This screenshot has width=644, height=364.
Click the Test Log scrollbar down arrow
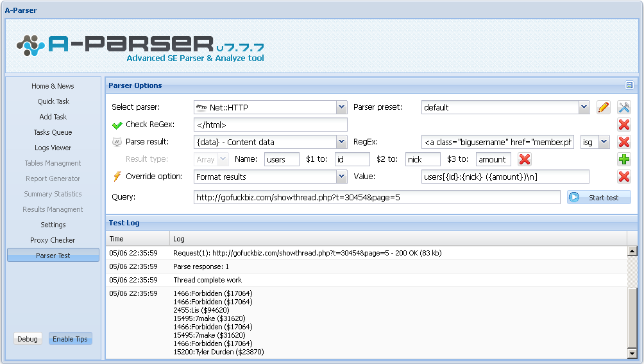tap(632, 353)
